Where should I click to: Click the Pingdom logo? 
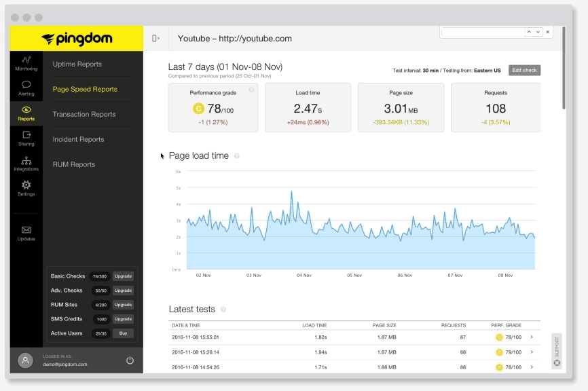(x=77, y=39)
